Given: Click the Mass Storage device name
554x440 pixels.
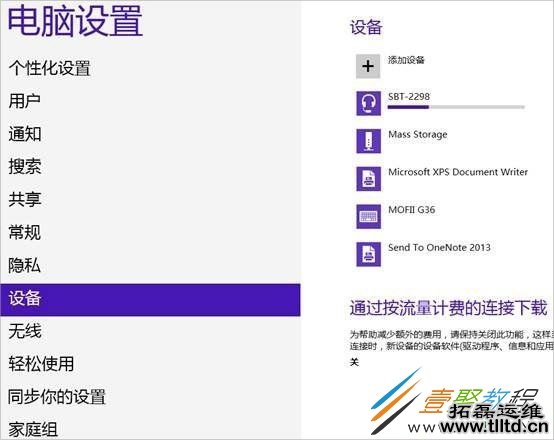Looking at the screenshot, I should 418,135.
